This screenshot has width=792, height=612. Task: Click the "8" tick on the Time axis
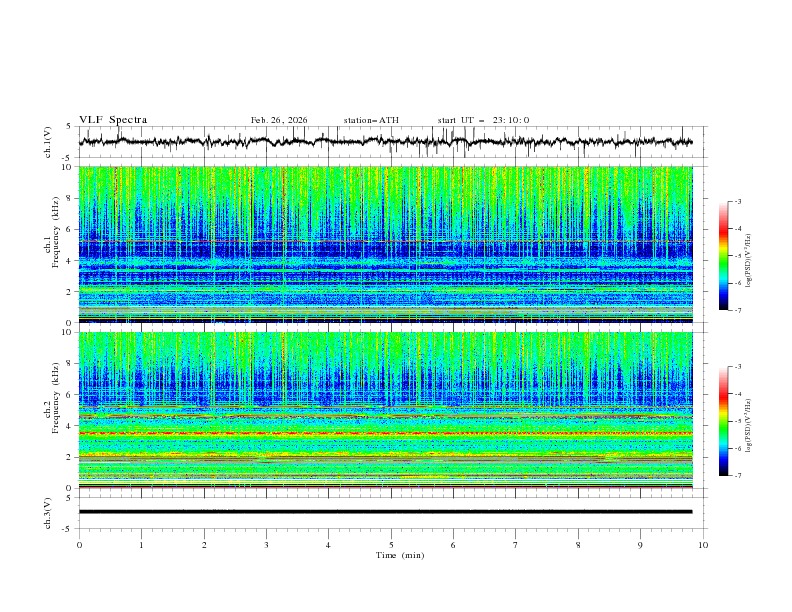578,545
